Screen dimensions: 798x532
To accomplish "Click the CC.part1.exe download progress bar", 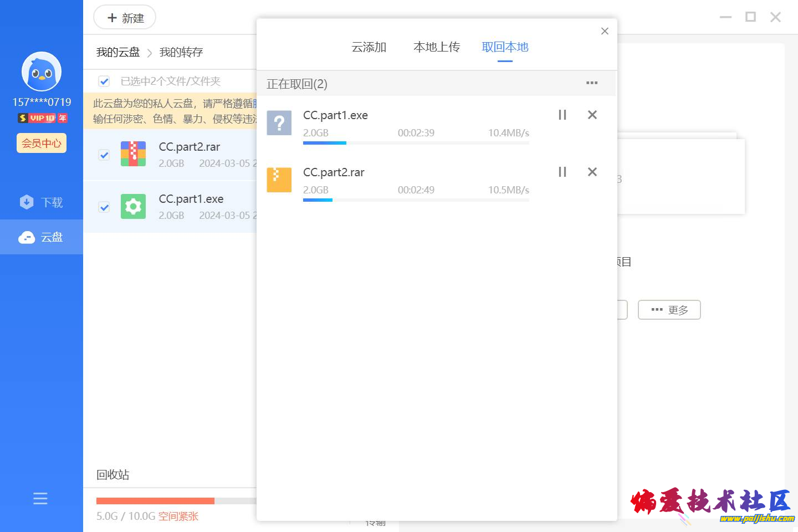I will pyautogui.click(x=416, y=143).
